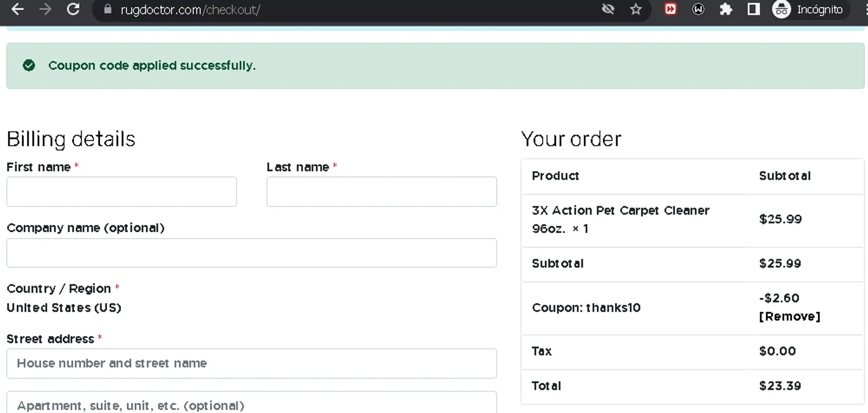The image size is (868, 413).
Task: Click the browser forward arrow
Action: [x=45, y=9]
